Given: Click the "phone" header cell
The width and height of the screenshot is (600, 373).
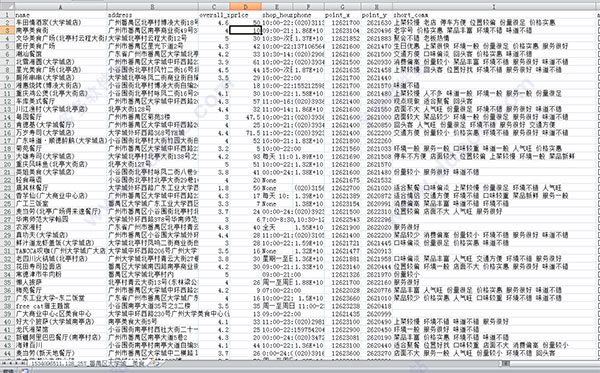Looking at the screenshot, I should click(x=308, y=15).
